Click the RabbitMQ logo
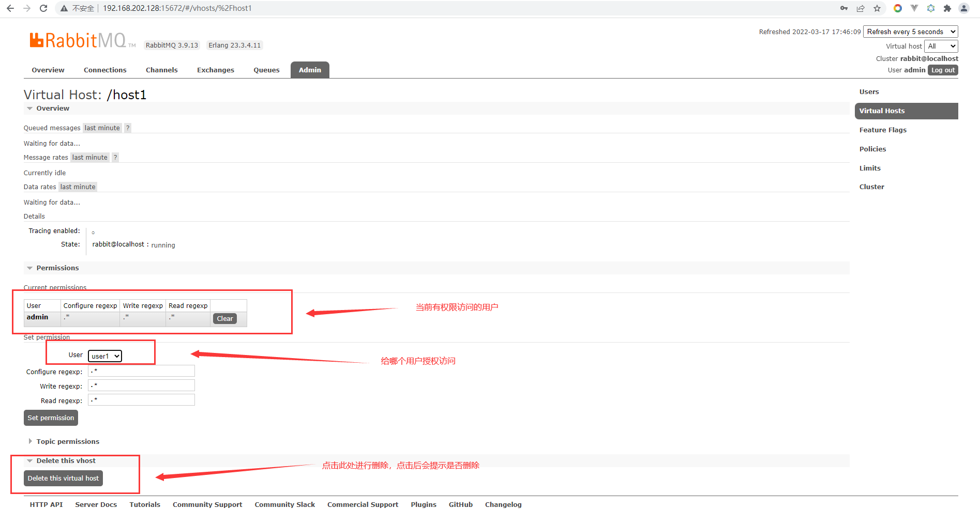The height and width of the screenshot is (509, 980). point(82,40)
